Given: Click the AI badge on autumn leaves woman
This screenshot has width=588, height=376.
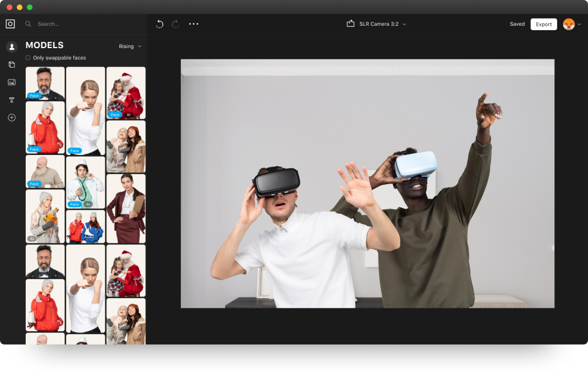Looking at the screenshot, I should coord(32,238).
